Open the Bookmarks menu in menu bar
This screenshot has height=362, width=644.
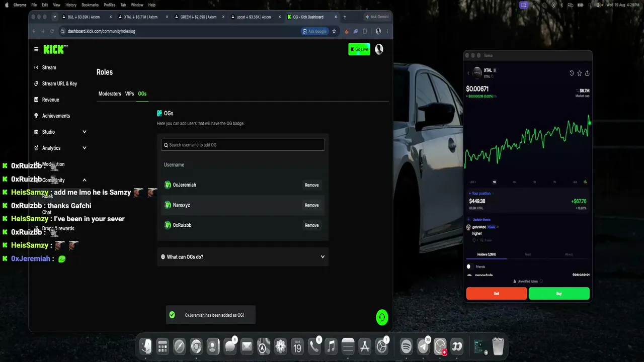(x=90, y=5)
